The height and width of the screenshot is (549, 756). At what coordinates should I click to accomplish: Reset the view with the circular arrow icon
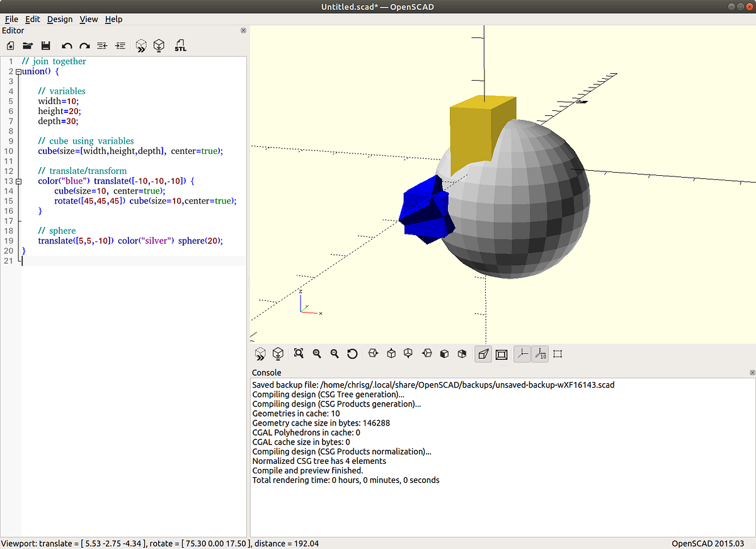point(352,354)
